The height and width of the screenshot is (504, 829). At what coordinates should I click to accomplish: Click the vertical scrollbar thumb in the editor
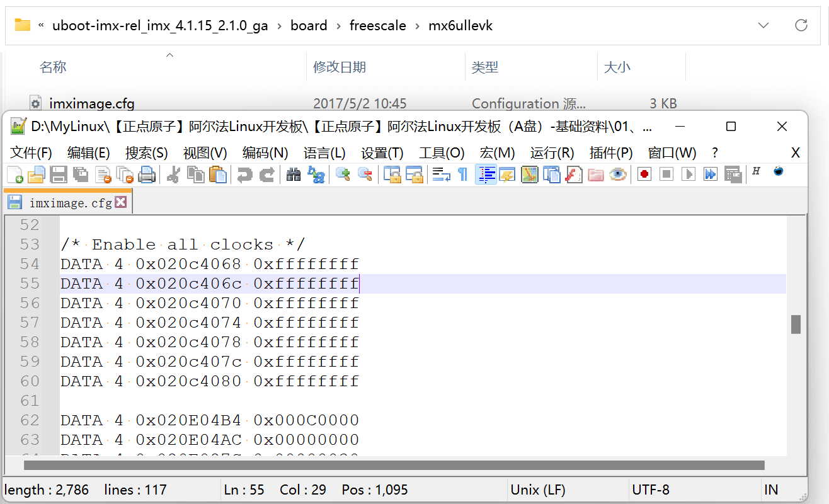[x=796, y=324]
